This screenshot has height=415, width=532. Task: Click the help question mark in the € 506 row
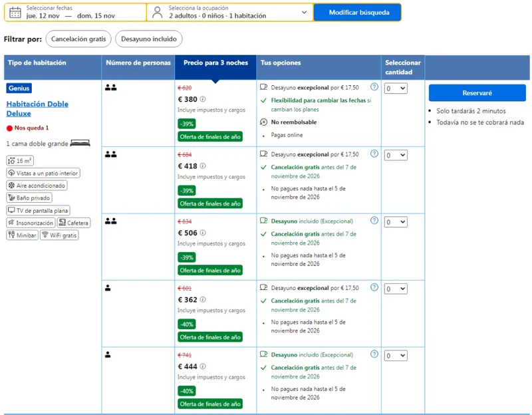[374, 221]
